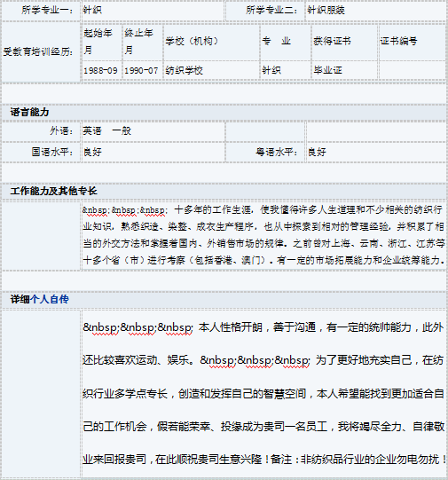Click the work ability paragraph starting 十多年的工作生涯
The image size is (448, 480).
click(263, 235)
